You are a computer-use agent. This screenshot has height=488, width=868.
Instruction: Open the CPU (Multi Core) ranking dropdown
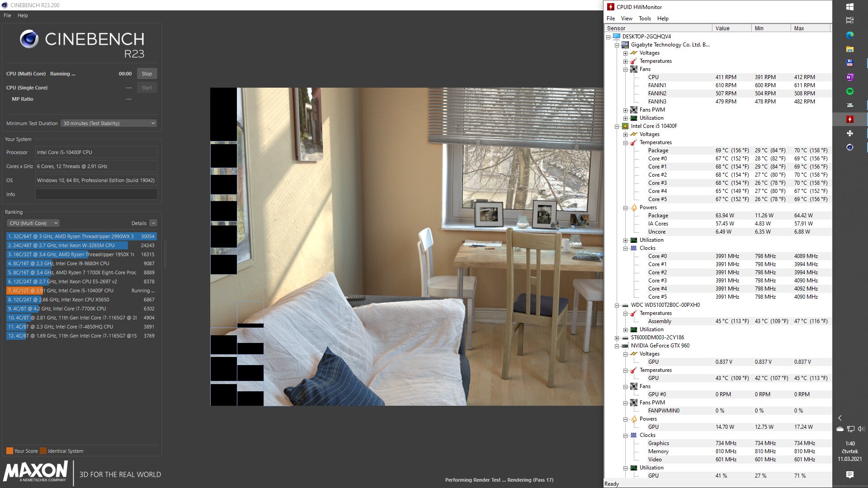tap(33, 223)
